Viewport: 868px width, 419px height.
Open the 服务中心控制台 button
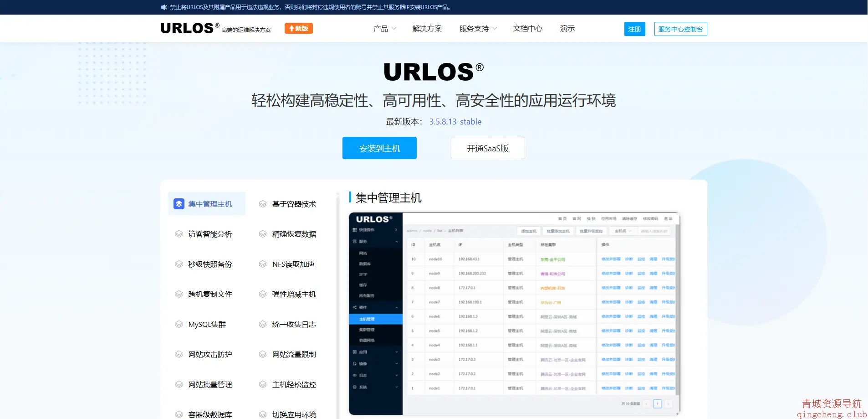click(680, 29)
